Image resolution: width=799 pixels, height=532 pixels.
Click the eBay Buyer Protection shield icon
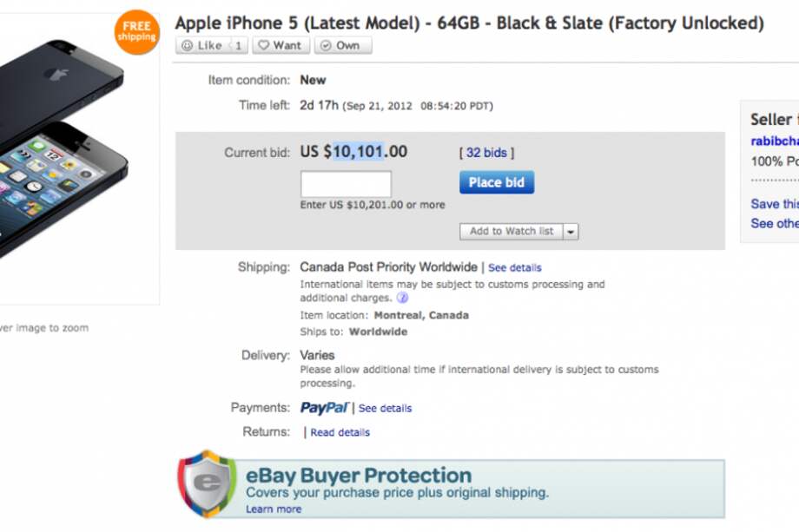[x=206, y=486]
